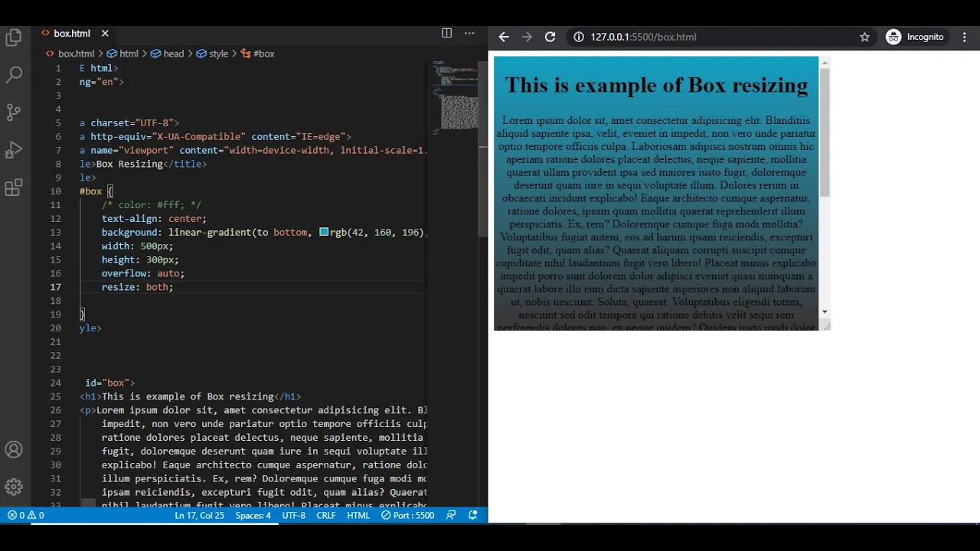Split the editor to the right

446,33
